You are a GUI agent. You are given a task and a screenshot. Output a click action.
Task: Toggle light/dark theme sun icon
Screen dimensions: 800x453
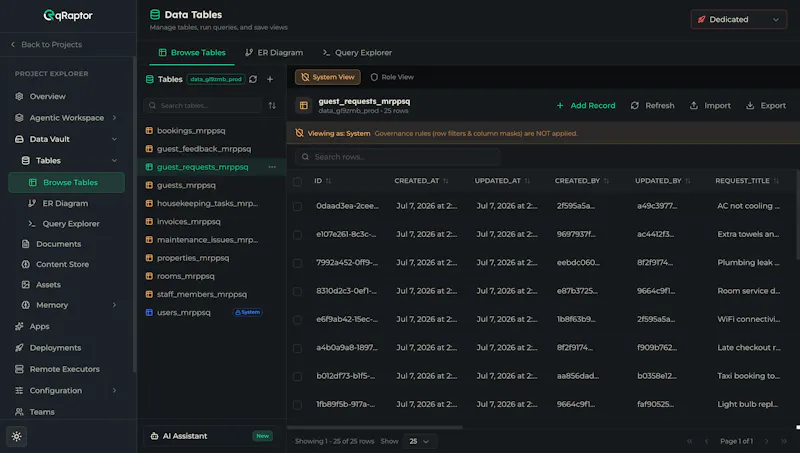(17, 437)
